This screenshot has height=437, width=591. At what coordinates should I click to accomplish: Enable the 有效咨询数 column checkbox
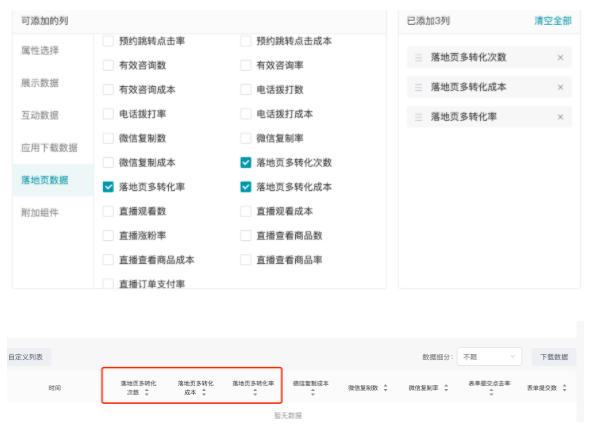point(108,66)
